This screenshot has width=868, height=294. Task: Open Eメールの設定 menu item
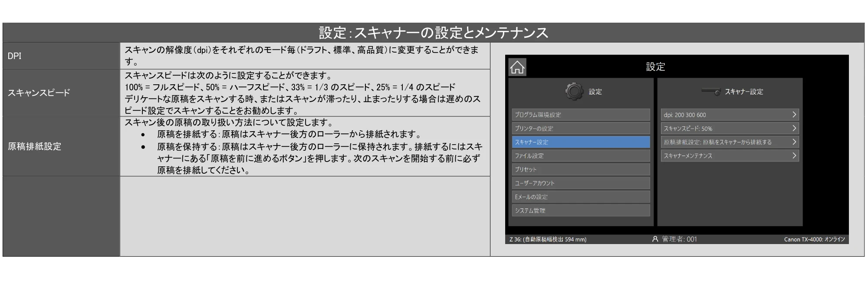pyautogui.click(x=581, y=197)
